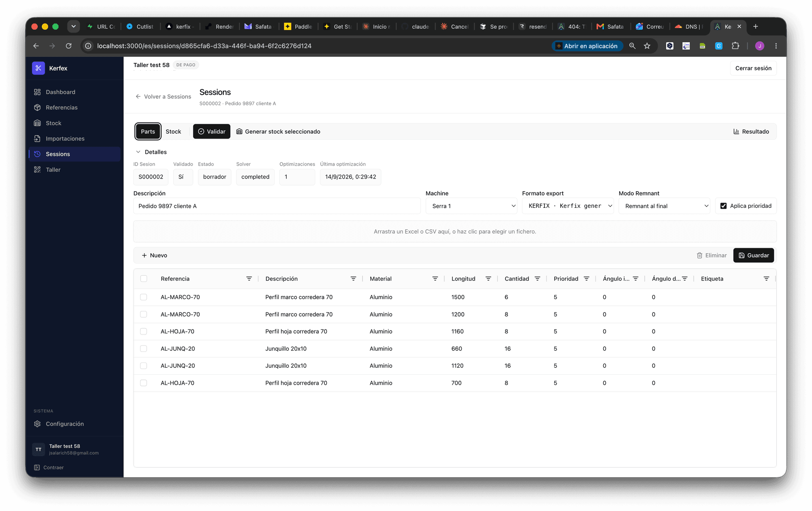
Task: Filter the Cantidad column
Action: [x=537, y=279]
